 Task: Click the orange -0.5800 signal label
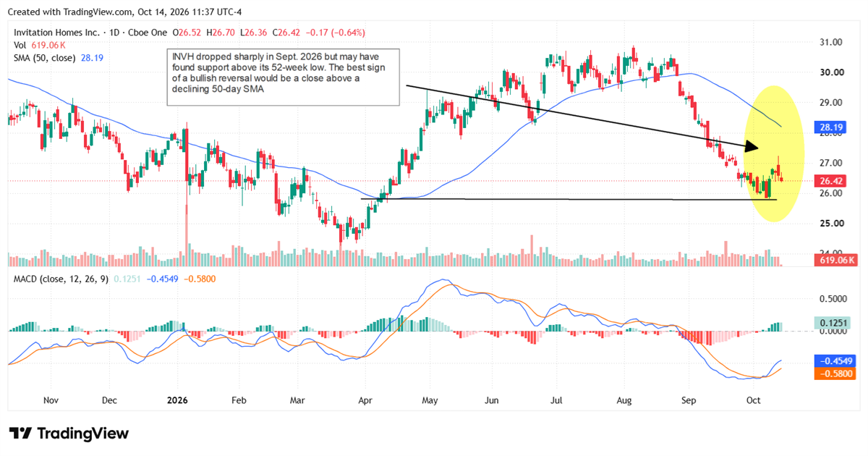pyautogui.click(x=835, y=373)
